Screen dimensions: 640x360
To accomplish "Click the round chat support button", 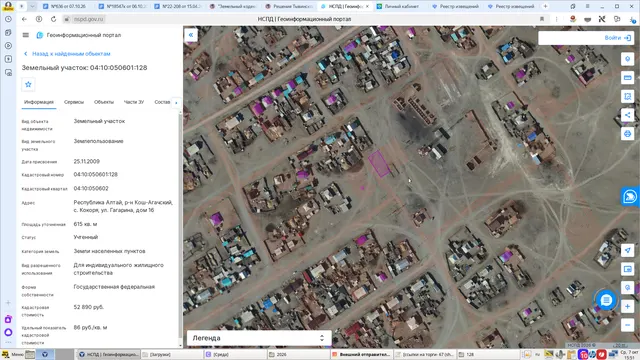I will click(606, 300).
